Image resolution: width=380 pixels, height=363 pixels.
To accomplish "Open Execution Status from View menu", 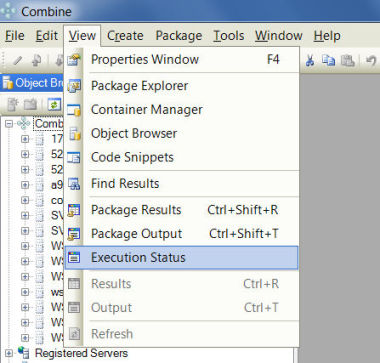I will pos(181,257).
